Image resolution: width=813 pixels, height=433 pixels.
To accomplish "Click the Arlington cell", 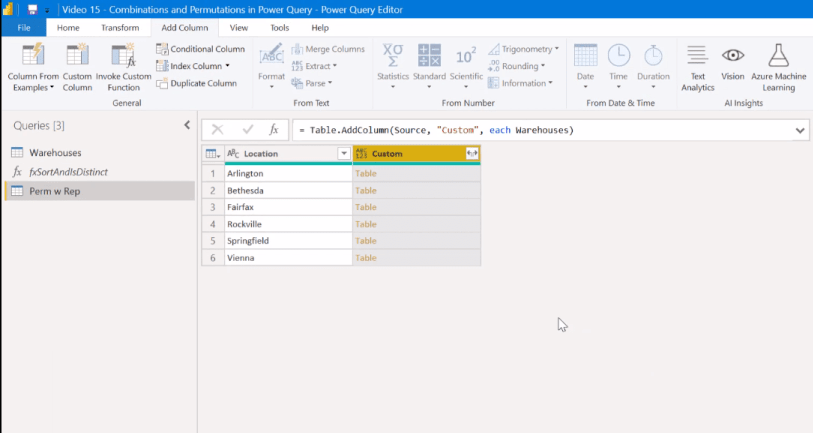I will (x=288, y=173).
